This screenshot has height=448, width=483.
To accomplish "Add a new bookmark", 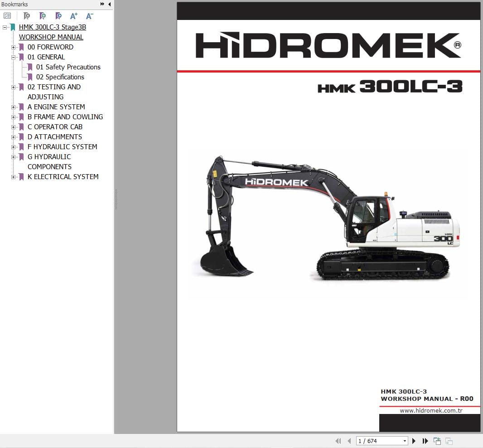I will 42,16.
